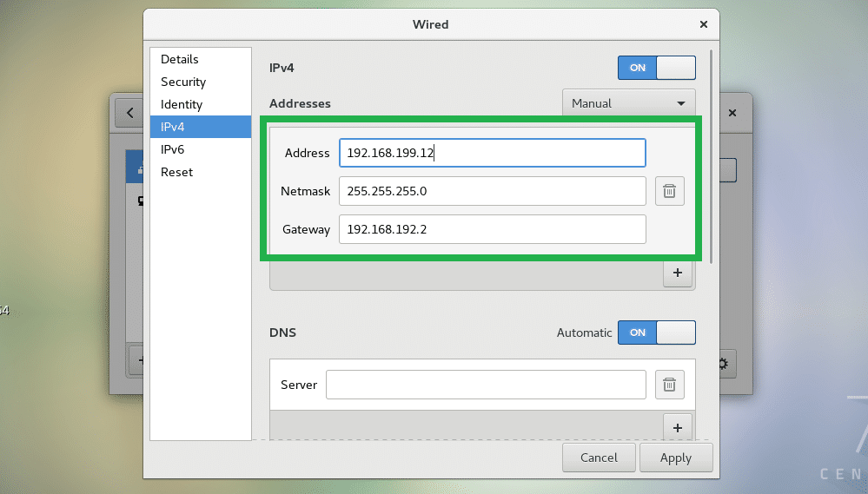Focus the Gateway input field

[492, 230]
